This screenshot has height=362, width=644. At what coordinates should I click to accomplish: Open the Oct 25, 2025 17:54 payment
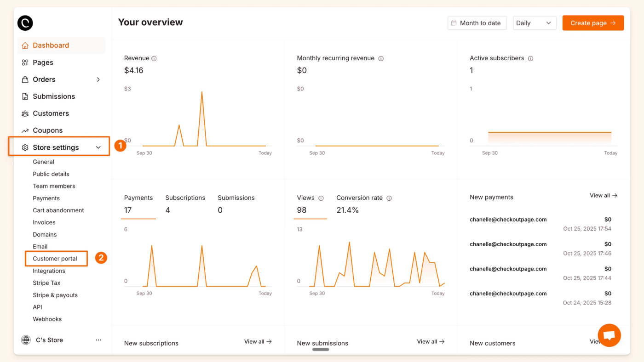click(540, 224)
